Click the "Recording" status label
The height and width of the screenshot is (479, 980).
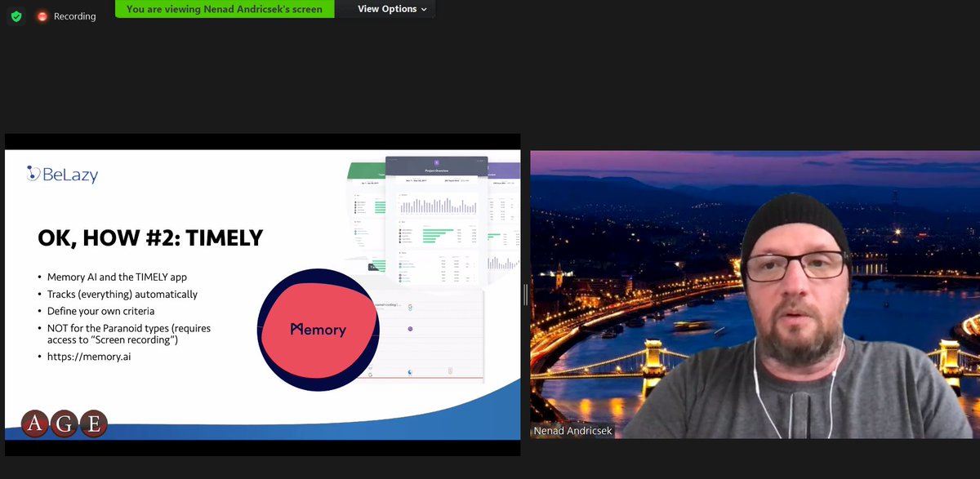tap(74, 16)
